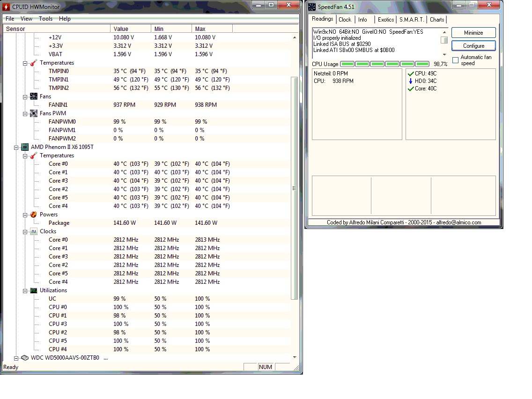Click the Powers flame icon
The width and height of the screenshot is (532, 399).
(34, 214)
